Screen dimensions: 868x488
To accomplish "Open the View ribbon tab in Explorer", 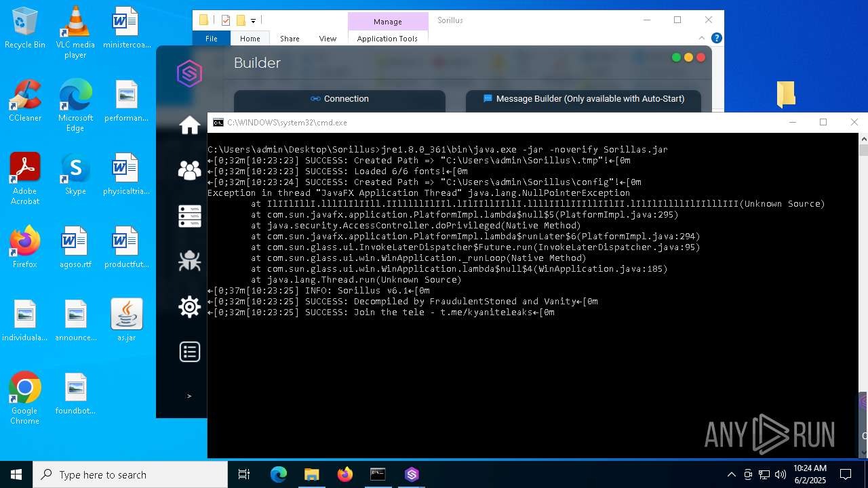I will tap(328, 39).
